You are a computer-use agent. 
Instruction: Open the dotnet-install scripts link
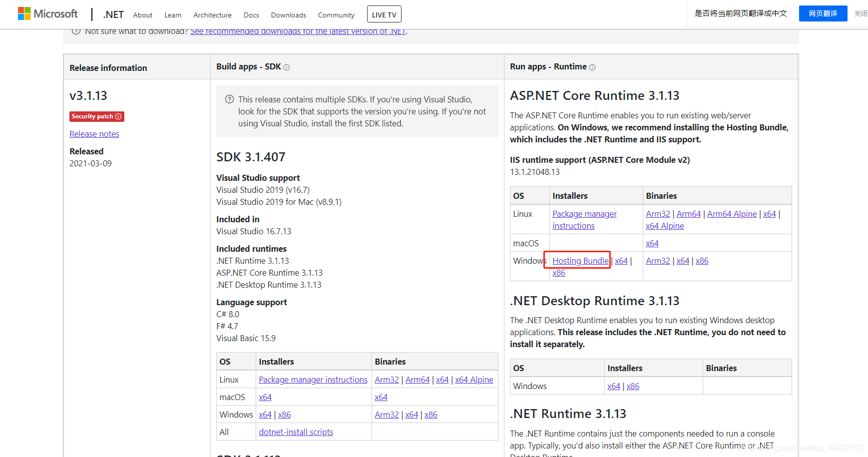click(x=296, y=432)
